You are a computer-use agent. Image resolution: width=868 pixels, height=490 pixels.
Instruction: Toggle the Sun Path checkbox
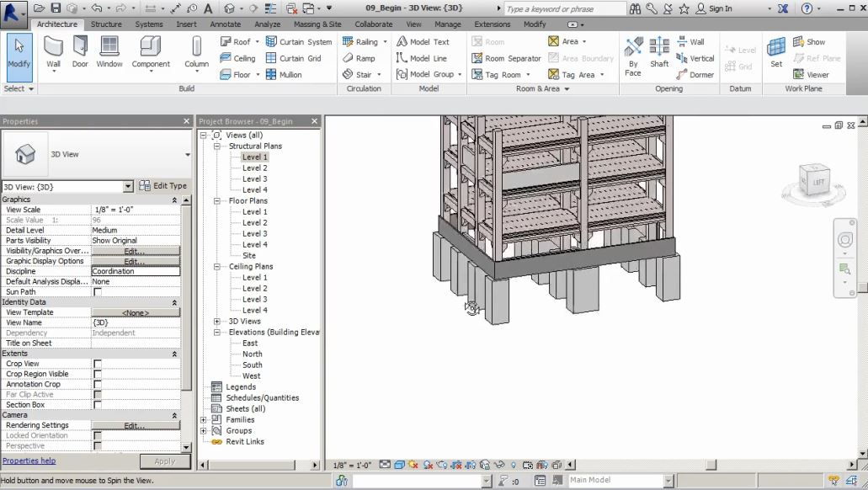pos(98,292)
